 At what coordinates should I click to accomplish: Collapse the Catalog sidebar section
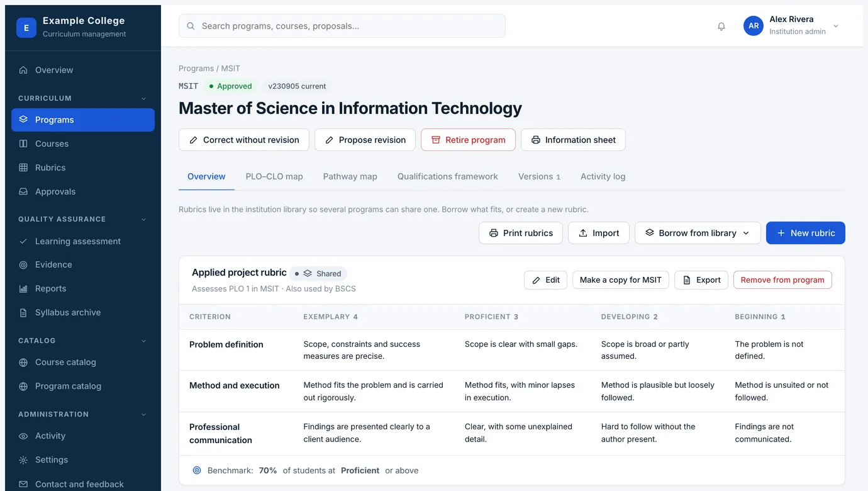(x=144, y=341)
